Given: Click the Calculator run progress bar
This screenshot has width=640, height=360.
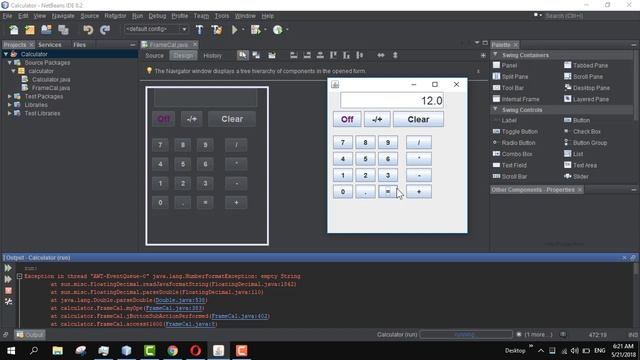Looking at the screenshot, I should 466,334.
